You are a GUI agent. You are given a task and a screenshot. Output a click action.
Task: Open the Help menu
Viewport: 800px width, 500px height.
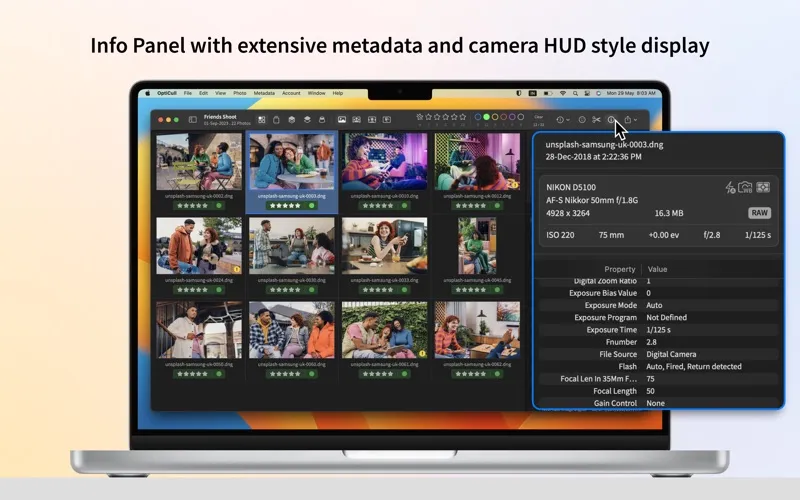[x=338, y=93]
